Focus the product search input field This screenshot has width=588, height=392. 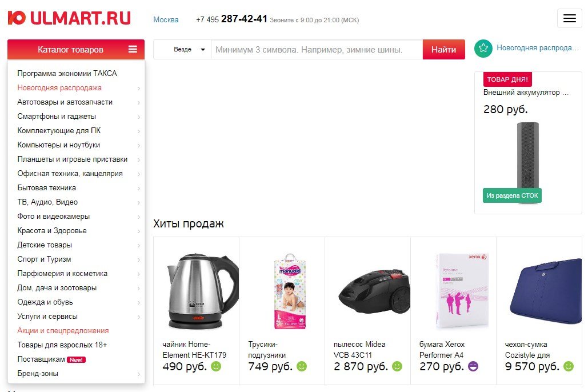tap(317, 50)
